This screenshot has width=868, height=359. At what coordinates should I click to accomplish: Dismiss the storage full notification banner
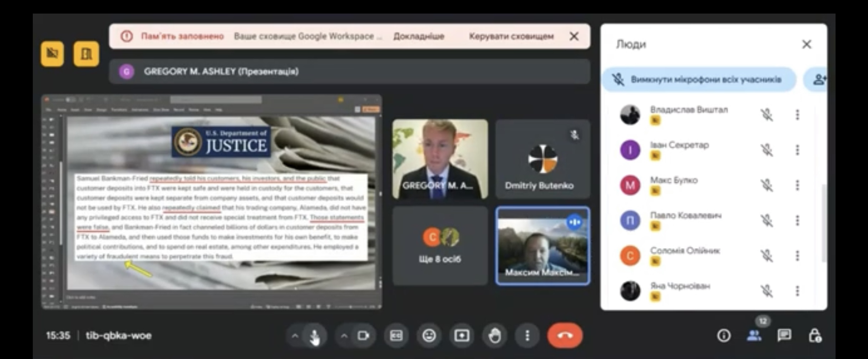click(574, 36)
